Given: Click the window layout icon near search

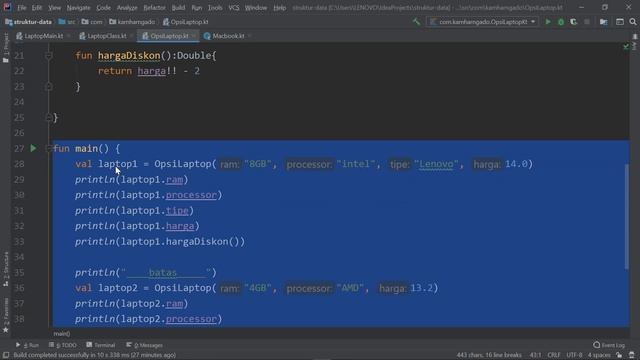Looking at the screenshot, I should tap(620, 22).
